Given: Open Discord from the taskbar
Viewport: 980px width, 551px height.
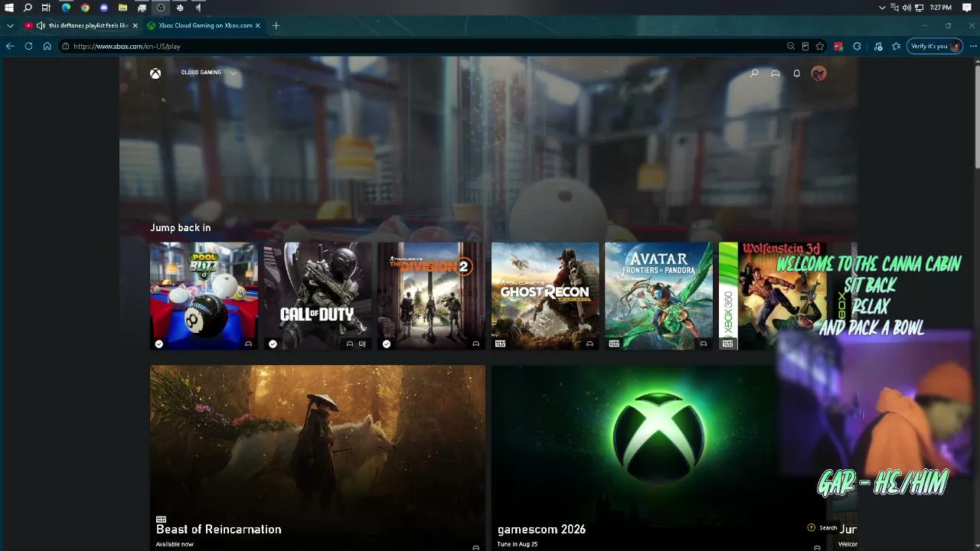Looking at the screenshot, I should [x=104, y=8].
